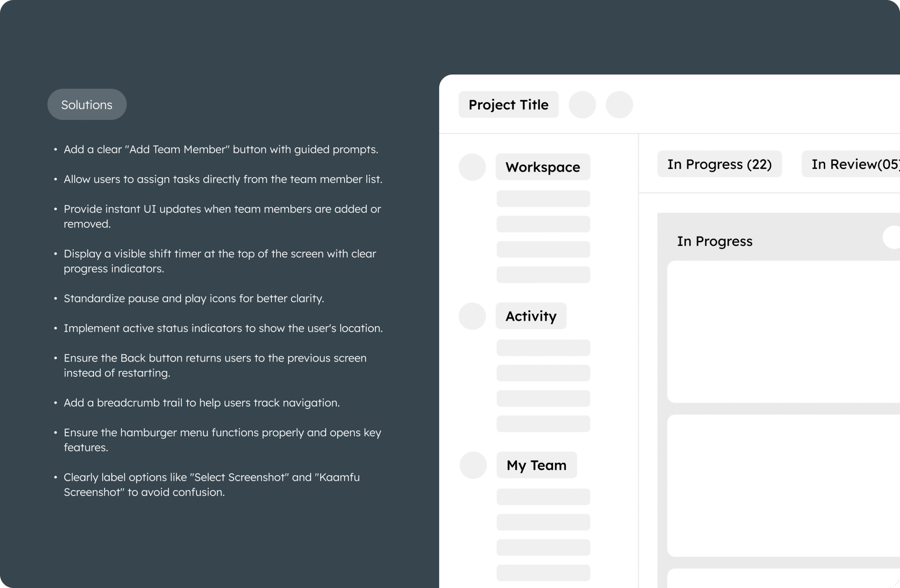Click the In Progress column header
This screenshot has width=900, height=588.
pyautogui.click(x=714, y=241)
